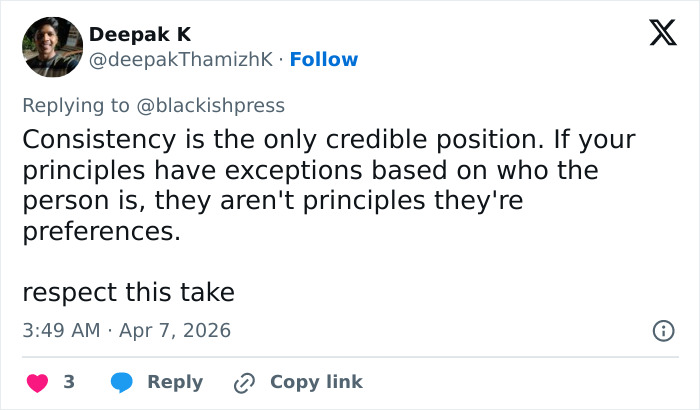Select the Copy link text
Image resolution: width=700 pixels, height=410 pixels.
(316, 382)
